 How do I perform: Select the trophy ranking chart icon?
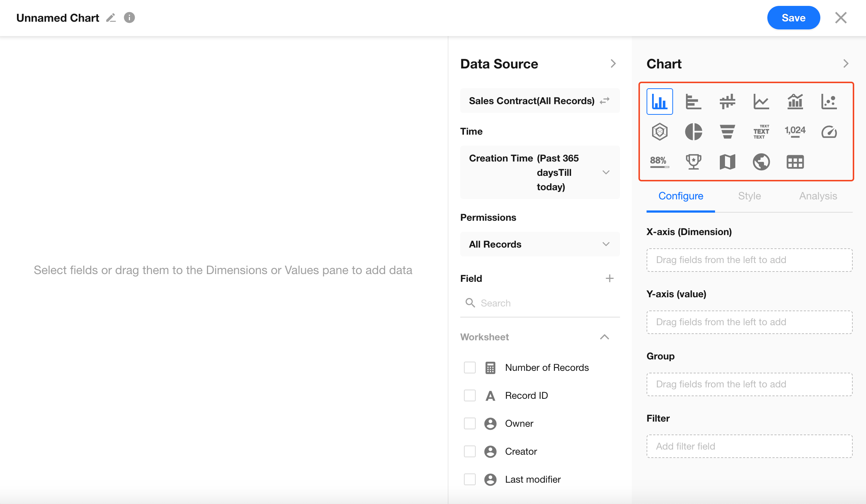click(693, 162)
